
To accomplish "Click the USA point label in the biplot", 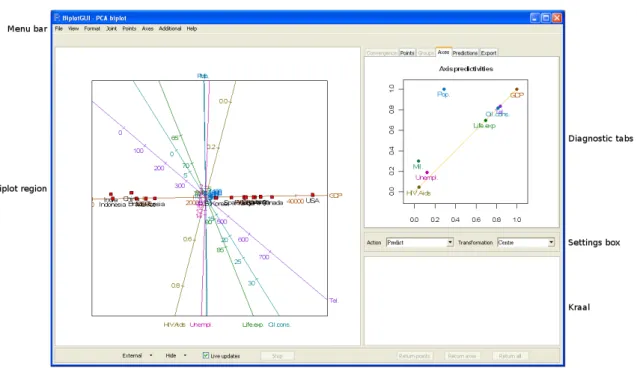I will [312, 201].
